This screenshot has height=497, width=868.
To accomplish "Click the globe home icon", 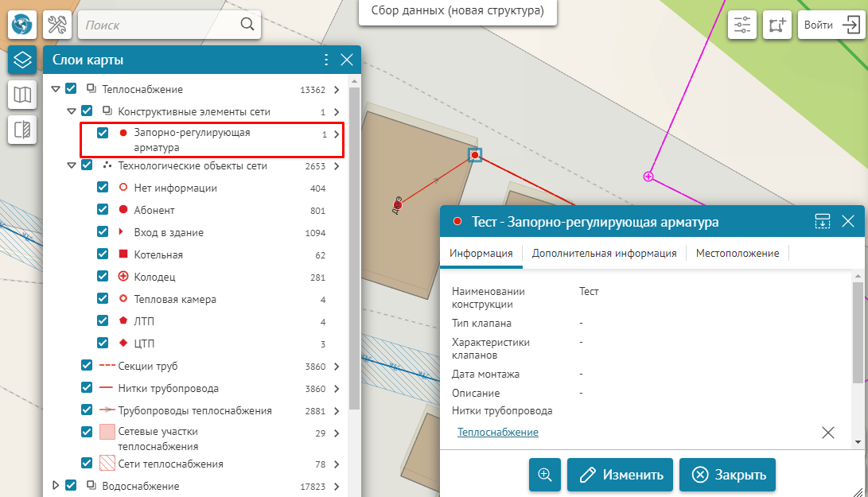I will tap(22, 25).
